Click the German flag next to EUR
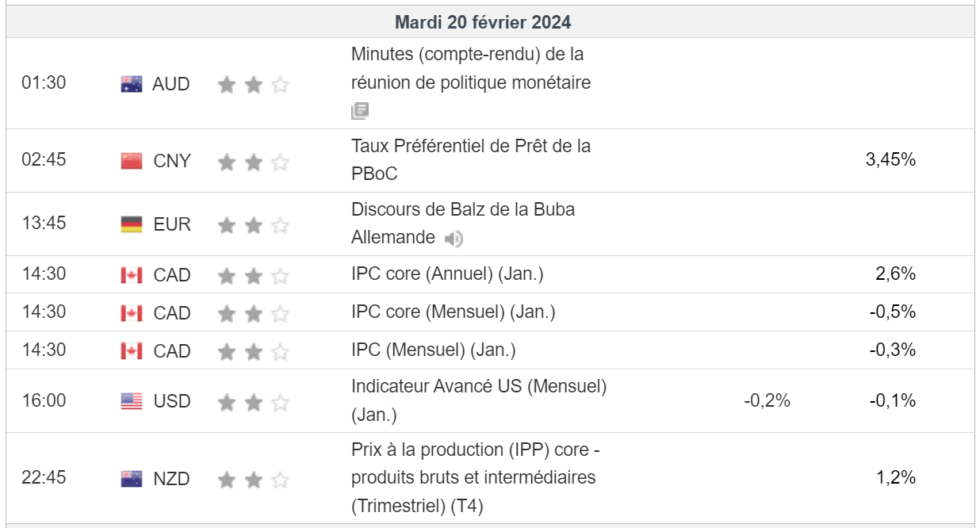Screen dimensions: 980x528 coord(132,224)
